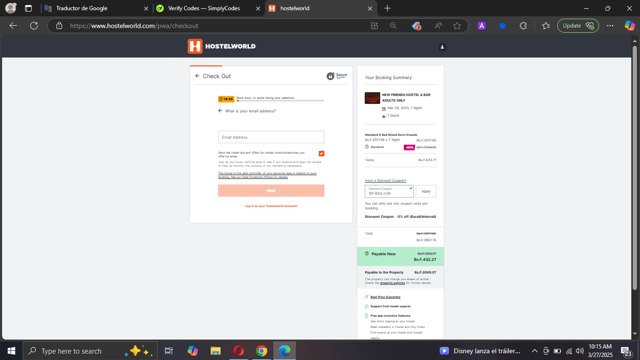Close the Verify Codes — SimplyCodes tab
640x360 pixels.
click(x=258, y=8)
